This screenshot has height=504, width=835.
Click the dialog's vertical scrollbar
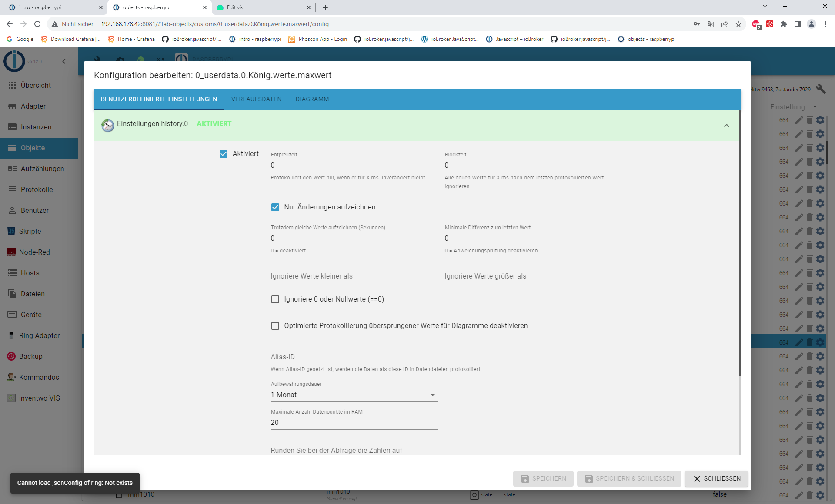coord(740,243)
